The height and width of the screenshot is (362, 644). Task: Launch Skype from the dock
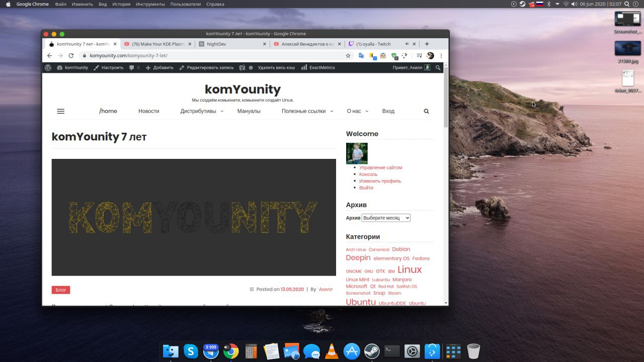(191, 351)
